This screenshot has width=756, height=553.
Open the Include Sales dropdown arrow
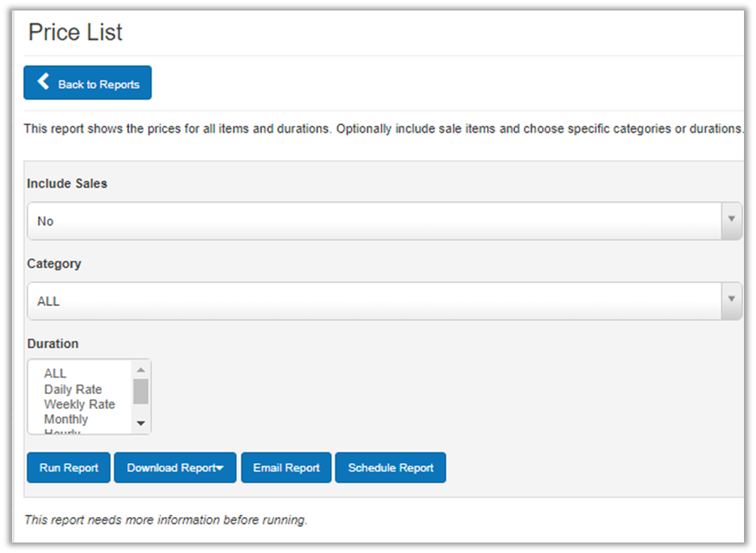point(731,219)
